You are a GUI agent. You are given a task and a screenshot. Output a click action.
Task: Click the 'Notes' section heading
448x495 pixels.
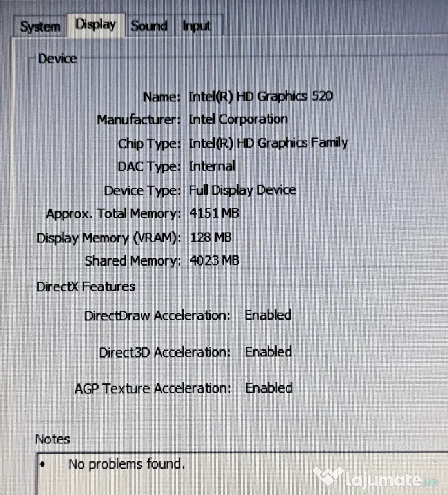pos(52,439)
